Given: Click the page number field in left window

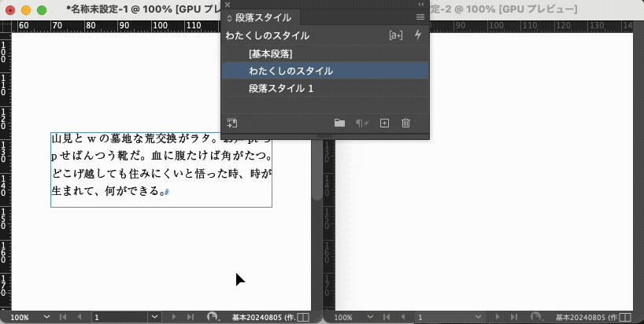Looking at the screenshot, I should 118,317.
